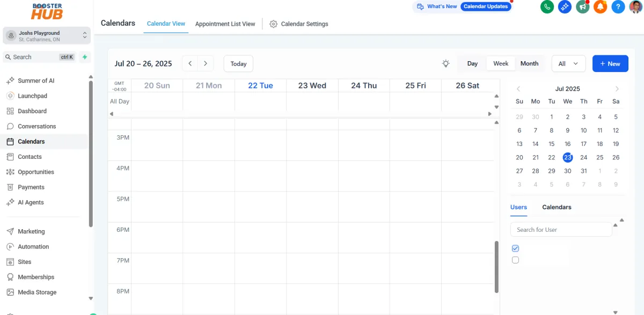Open Calendar Settings tab
The width and height of the screenshot is (644, 315).
point(299,24)
